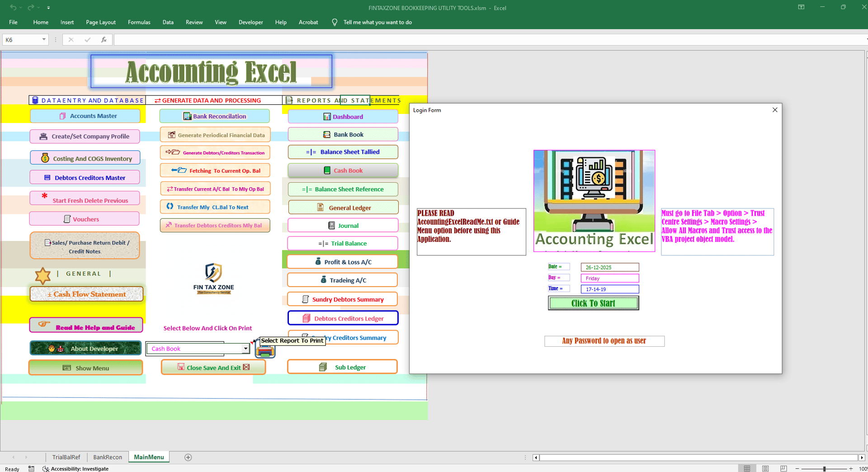Open Bank Reconcilation button
Image resolution: width=868 pixels, height=472 pixels.
coord(215,116)
